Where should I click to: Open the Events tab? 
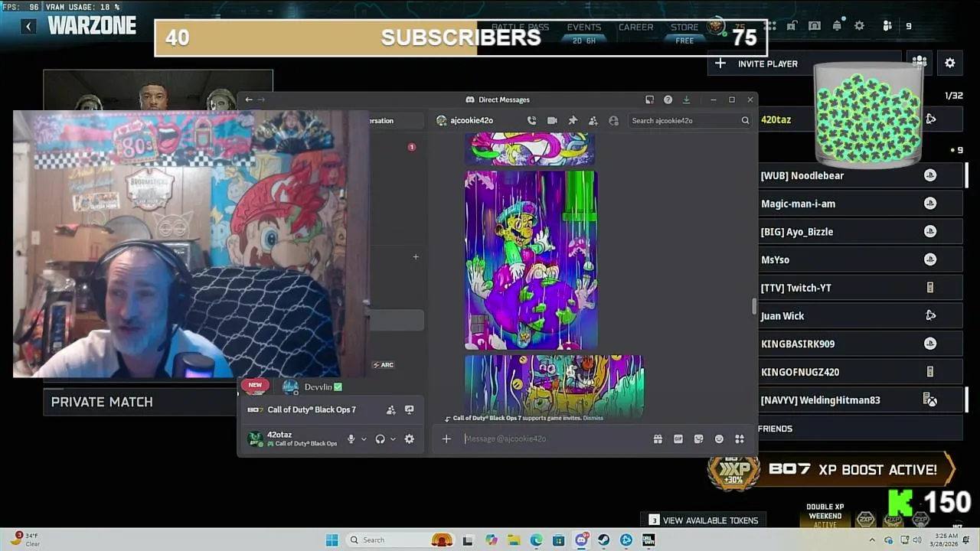tap(583, 27)
